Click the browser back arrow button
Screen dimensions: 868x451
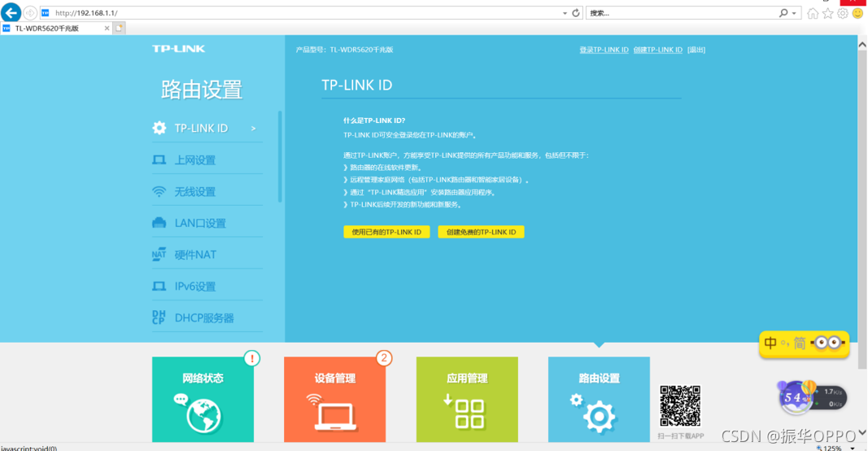pos(11,12)
